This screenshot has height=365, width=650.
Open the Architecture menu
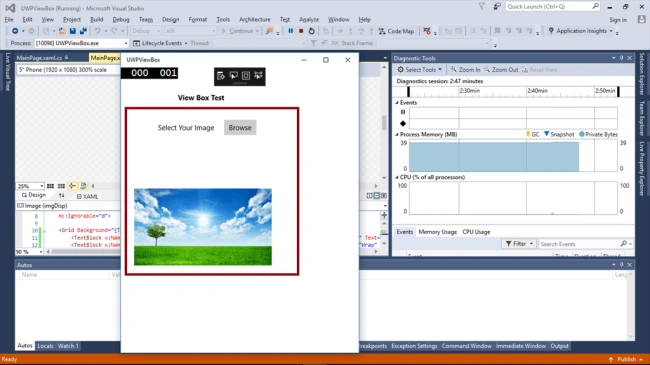pyautogui.click(x=255, y=19)
